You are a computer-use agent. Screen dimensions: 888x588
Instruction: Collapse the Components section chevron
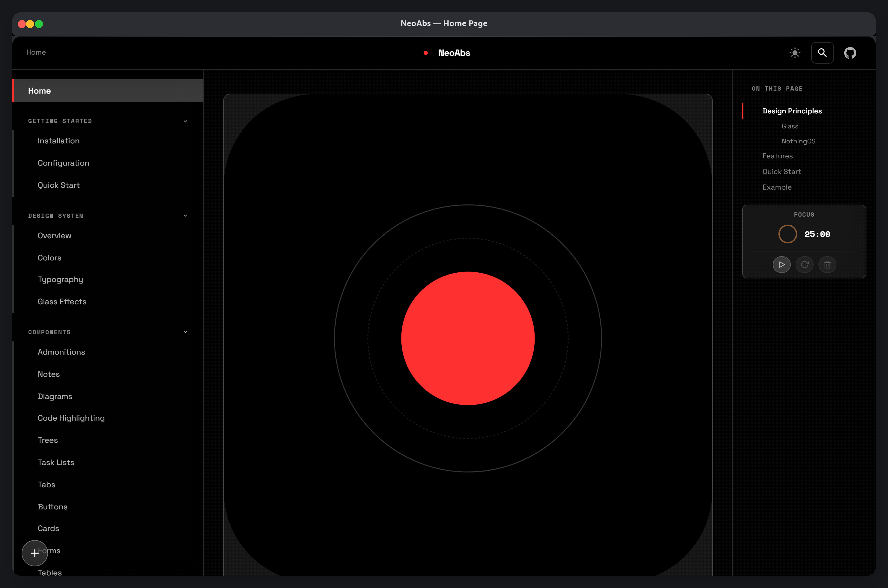click(x=185, y=332)
